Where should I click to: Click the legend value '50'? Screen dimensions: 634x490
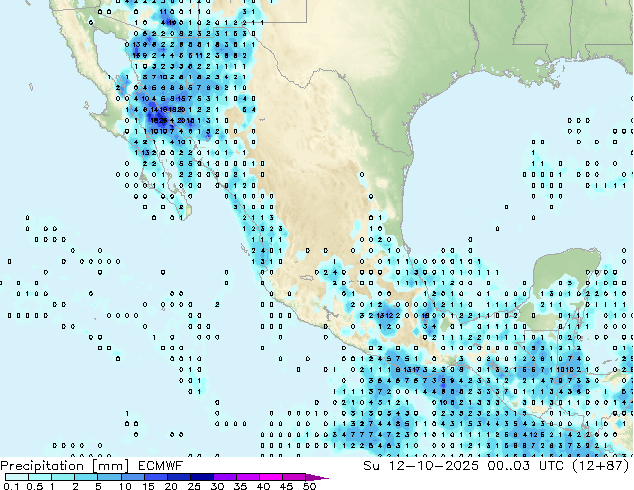[310, 486]
